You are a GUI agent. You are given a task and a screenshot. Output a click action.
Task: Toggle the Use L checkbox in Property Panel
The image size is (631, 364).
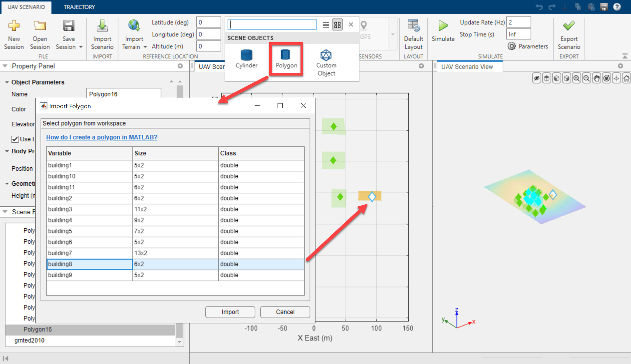coord(15,139)
